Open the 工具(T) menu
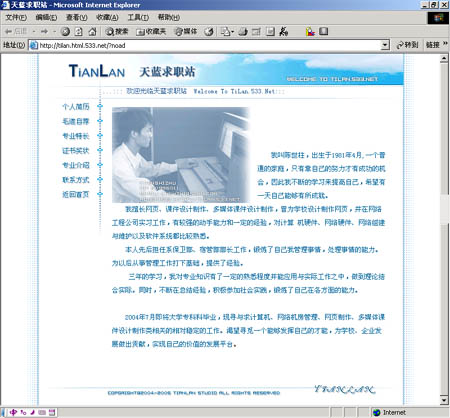Screen dimensions: 450x418 [x=138, y=17]
